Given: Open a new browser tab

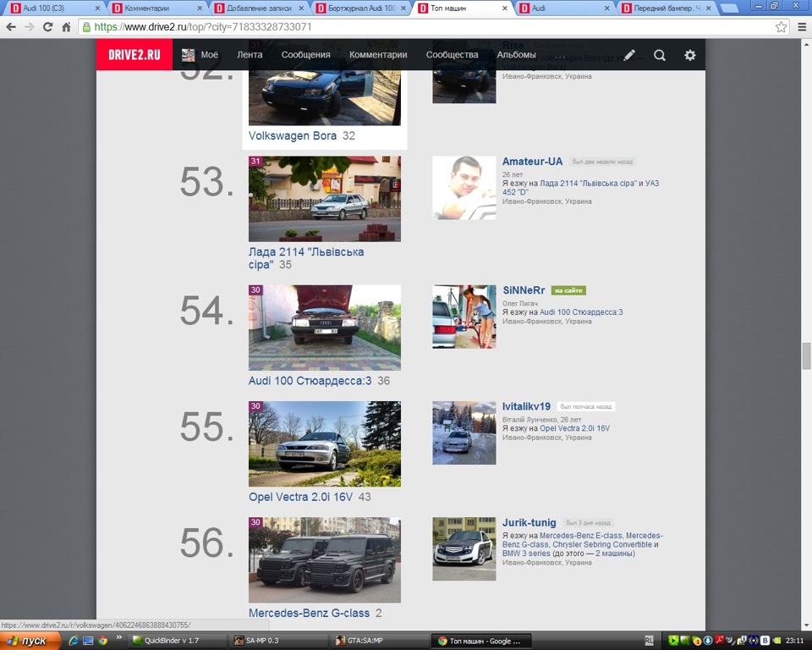Looking at the screenshot, I should pos(729,8).
